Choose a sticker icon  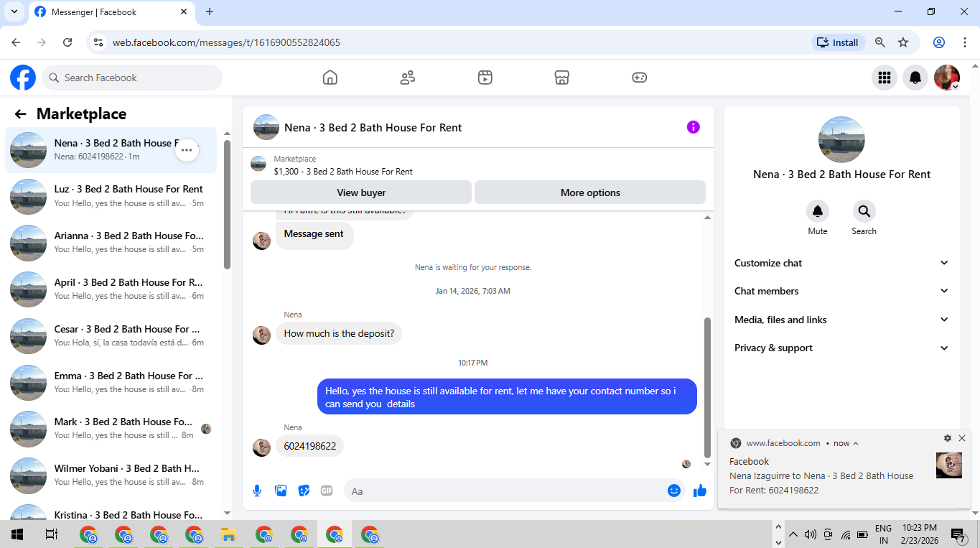tap(304, 491)
